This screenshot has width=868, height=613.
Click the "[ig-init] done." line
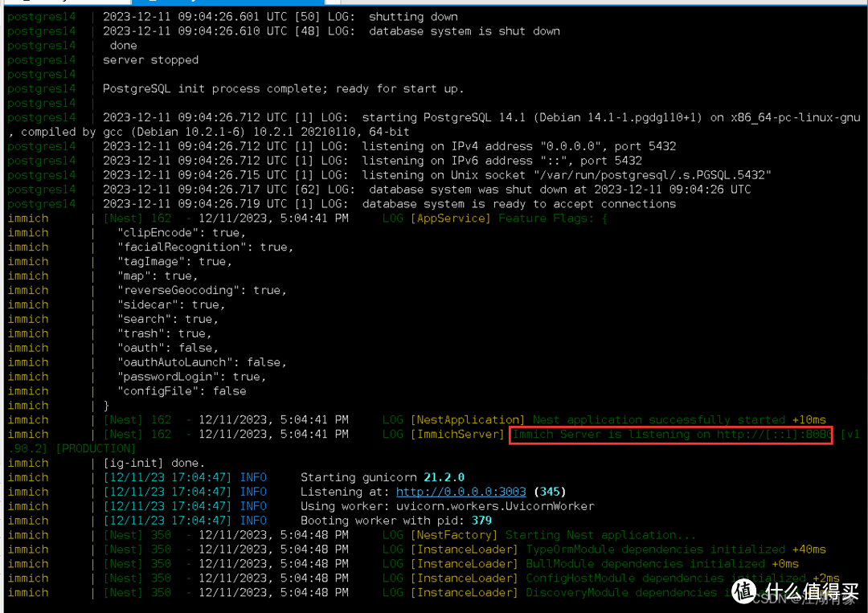pyautogui.click(x=154, y=463)
